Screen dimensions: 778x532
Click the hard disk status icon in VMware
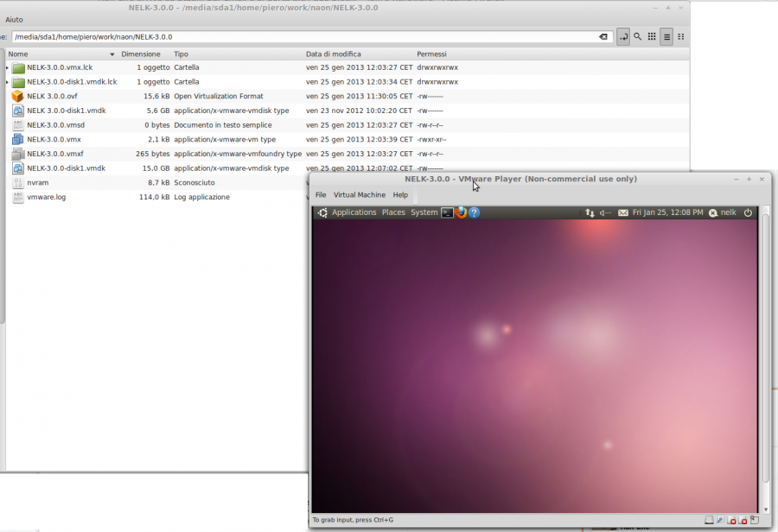click(x=709, y=520)
